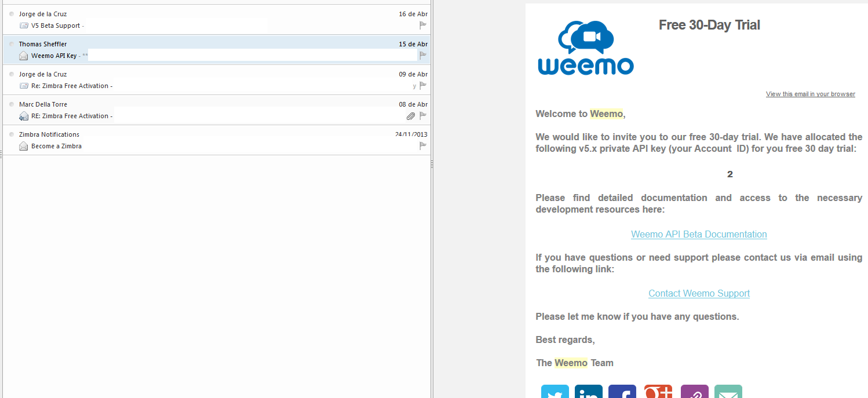This screenshot has height=398, width=868.
Task: Flag the Weemo API Key message
Action: click(x=423, y=56)
